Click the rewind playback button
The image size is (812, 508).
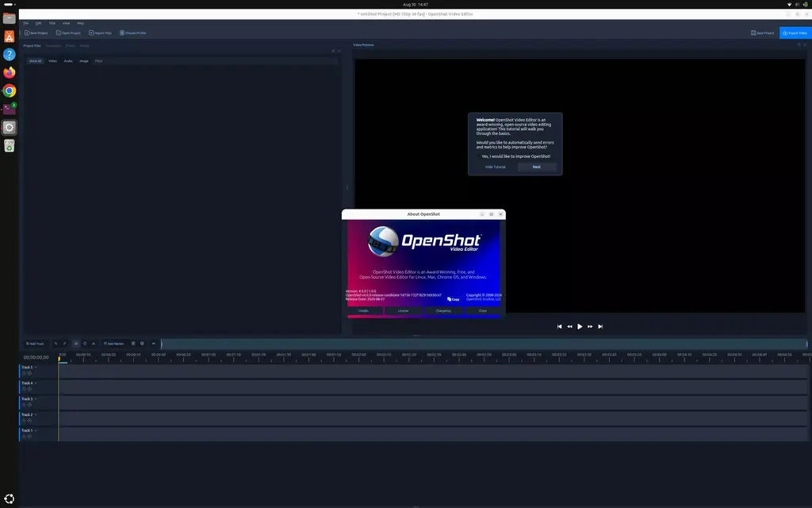click(569, 326)
